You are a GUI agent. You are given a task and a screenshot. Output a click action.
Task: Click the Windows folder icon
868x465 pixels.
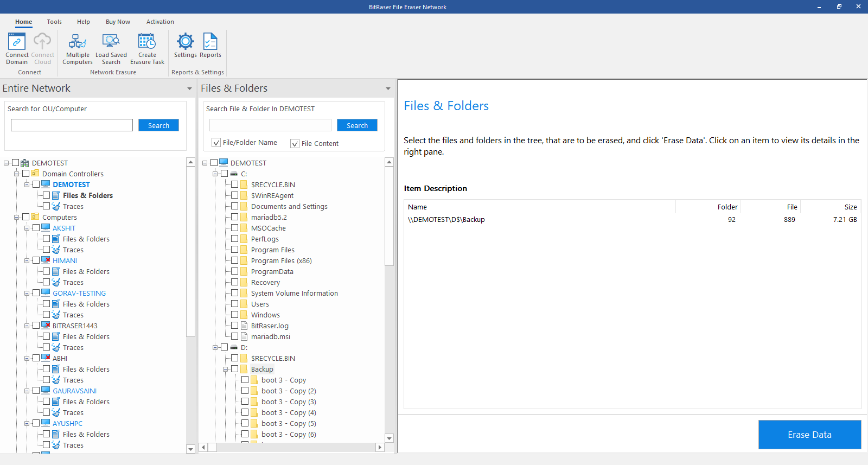point(244,315)
